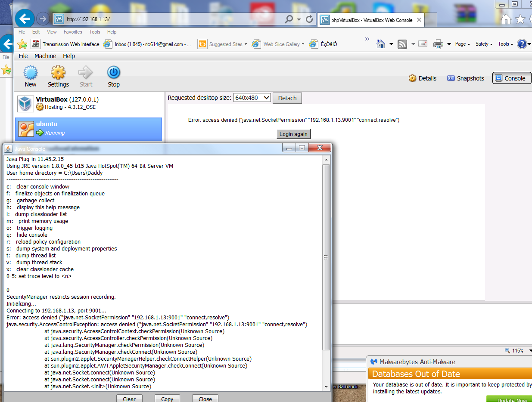Open phpVirtualBox File menu
Screen dimensions: 532x402
[23, 56]
